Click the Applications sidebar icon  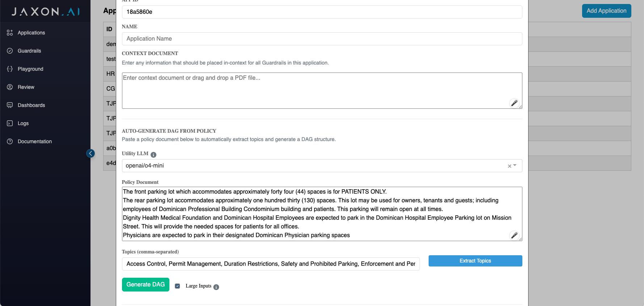10,33
